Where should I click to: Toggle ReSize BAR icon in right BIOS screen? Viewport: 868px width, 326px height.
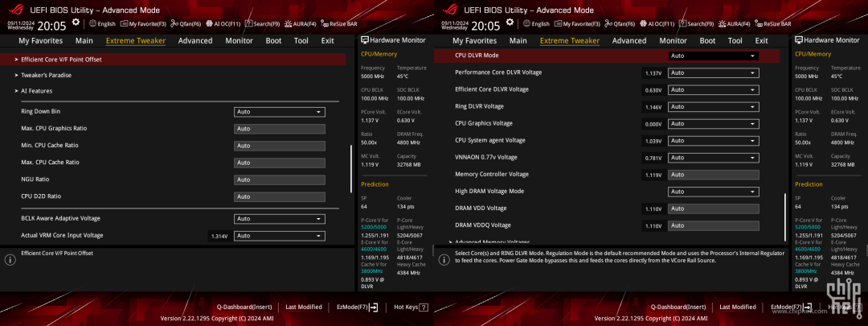pos(759,24)
